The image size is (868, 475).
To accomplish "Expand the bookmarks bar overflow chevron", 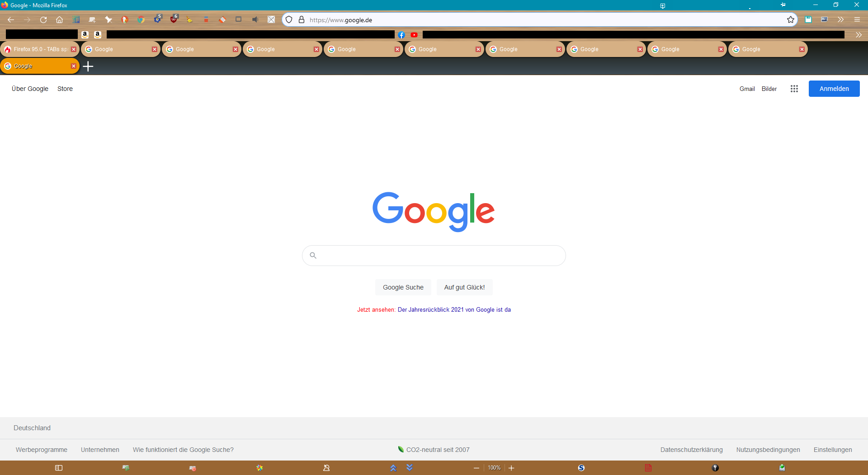I will (x=859, y=35).
